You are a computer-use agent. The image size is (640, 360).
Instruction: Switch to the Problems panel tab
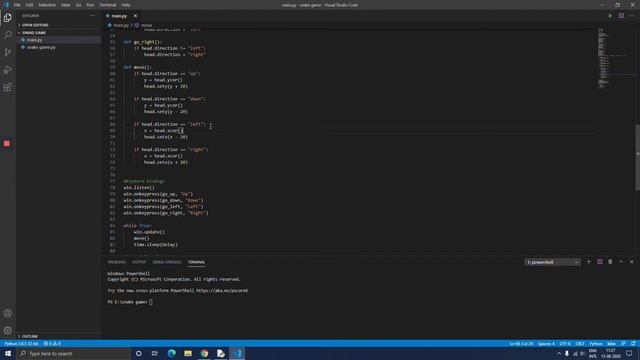pos(117,262)
